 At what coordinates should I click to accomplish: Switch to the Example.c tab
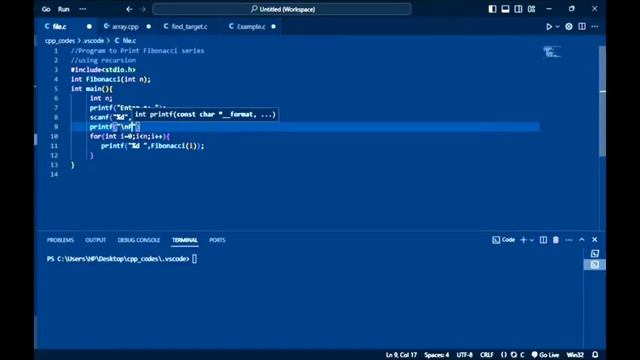pos(251,27)
